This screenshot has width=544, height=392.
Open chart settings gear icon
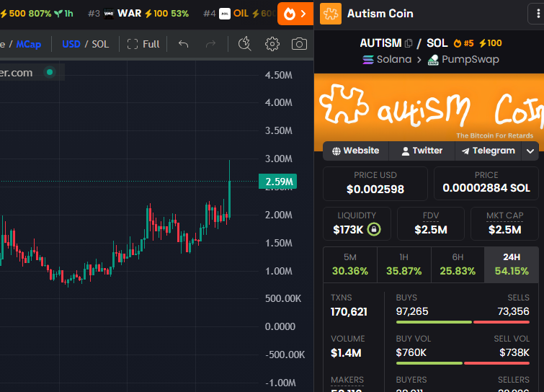tap(272, 44)
